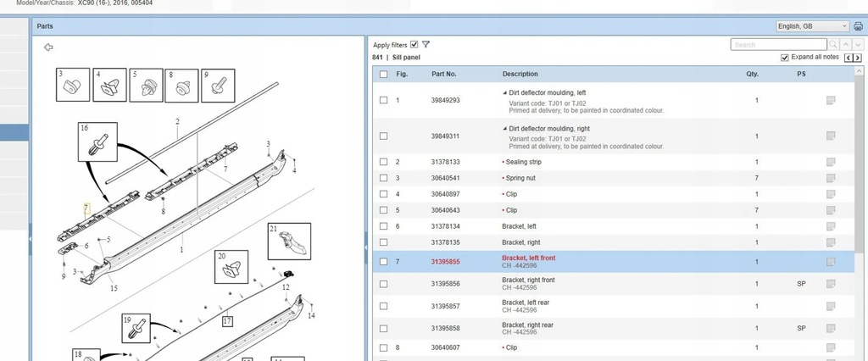Viewport: 868px width, 361px height.
Task: Collapse the Dirt deflector moulding, left notes
Action: point(505,93)
